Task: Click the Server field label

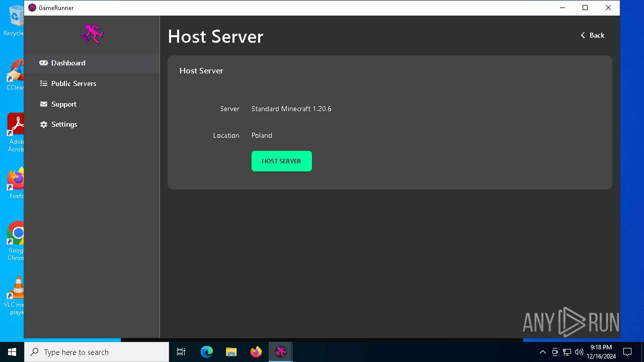Action: (230, 109)
